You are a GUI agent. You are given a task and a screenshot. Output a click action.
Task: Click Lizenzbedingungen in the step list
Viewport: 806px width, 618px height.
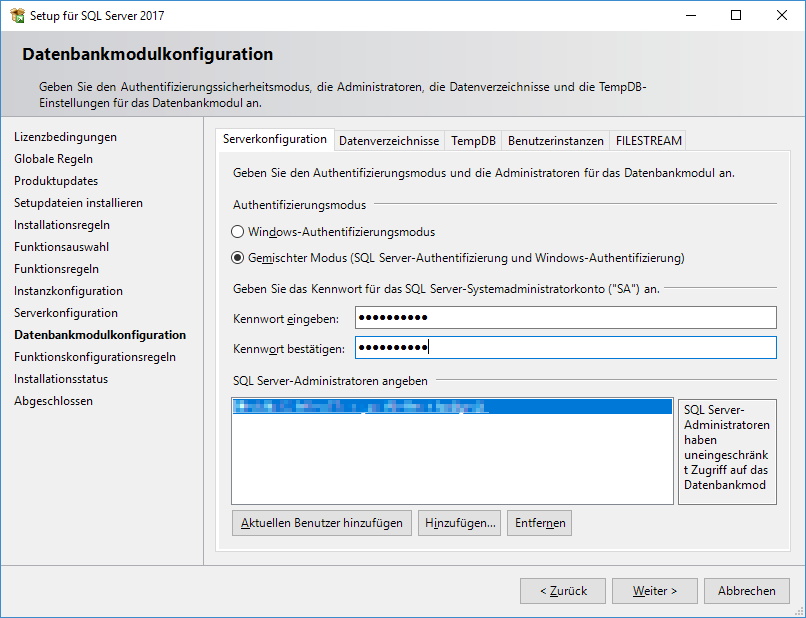[x=65, y=137]
